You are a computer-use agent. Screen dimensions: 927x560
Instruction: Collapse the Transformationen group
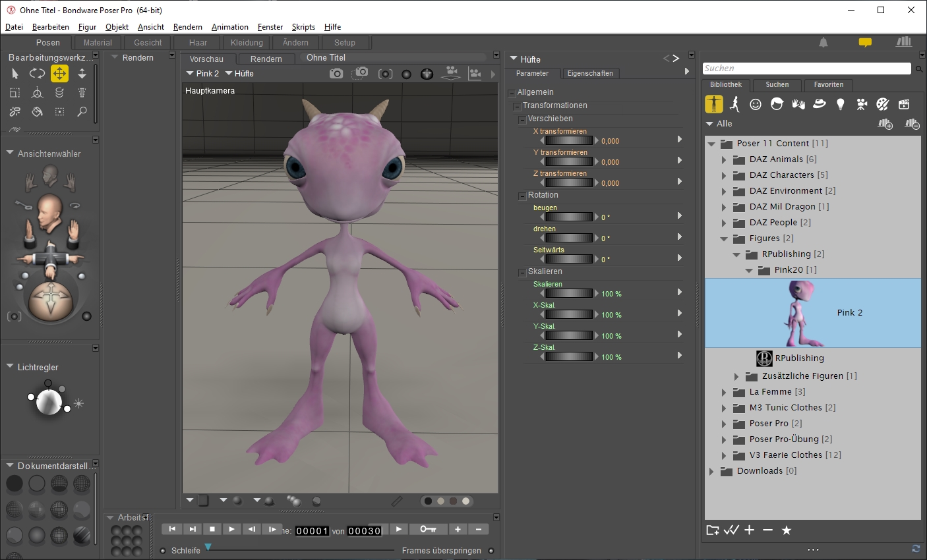pyautogui.click(x=517, y=107)
